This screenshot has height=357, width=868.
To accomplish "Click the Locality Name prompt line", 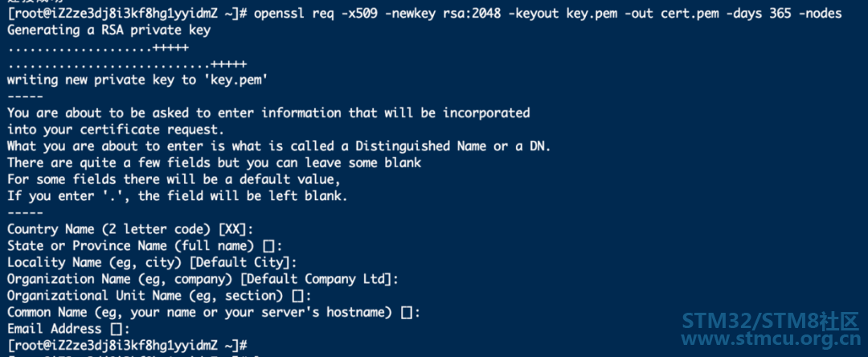I will [x=152, y=262].
